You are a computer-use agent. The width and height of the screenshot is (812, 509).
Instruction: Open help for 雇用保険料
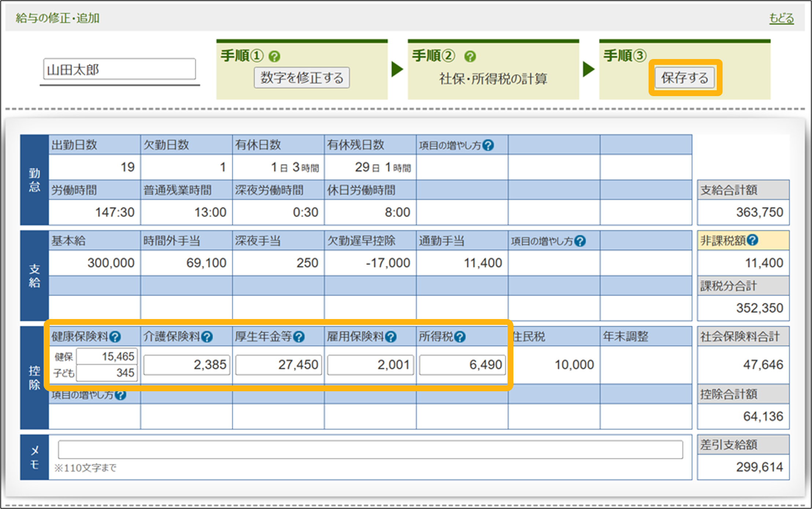[x=391, y=337]
